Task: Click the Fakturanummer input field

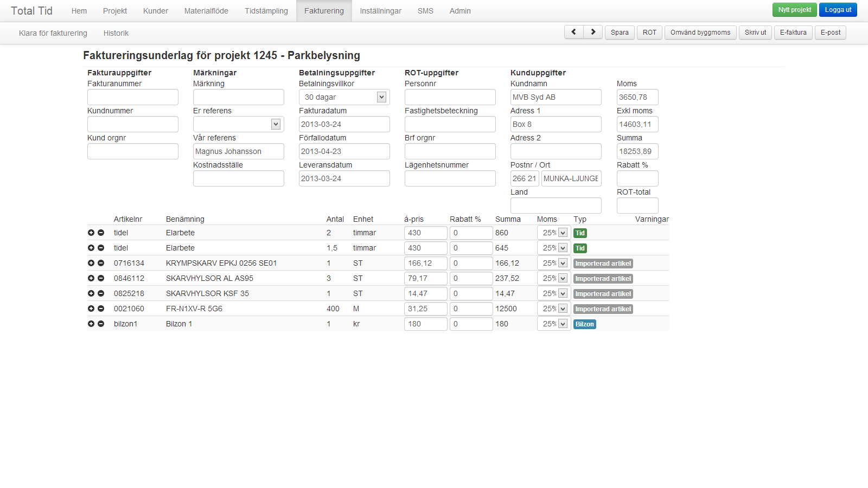Action: pos(133,97)
